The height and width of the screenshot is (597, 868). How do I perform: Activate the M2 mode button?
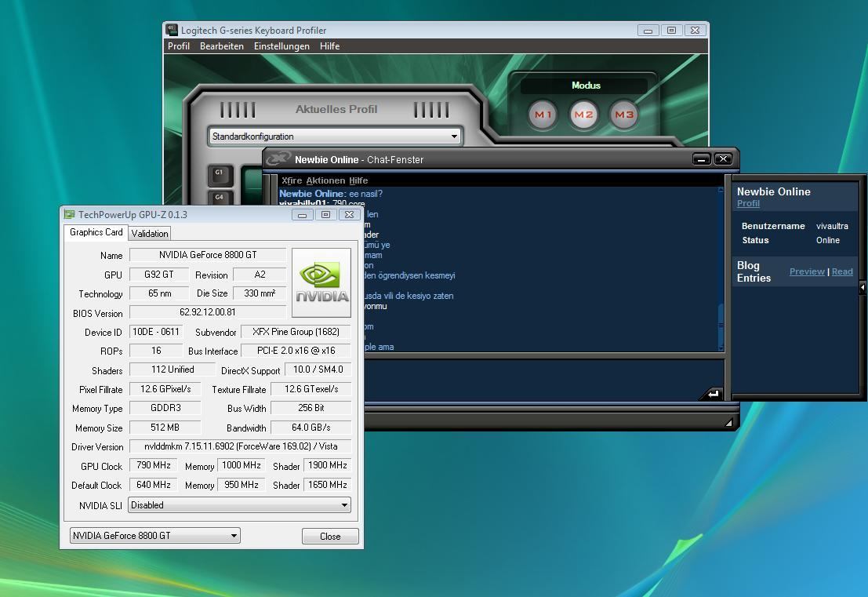[x=583, y=115]
